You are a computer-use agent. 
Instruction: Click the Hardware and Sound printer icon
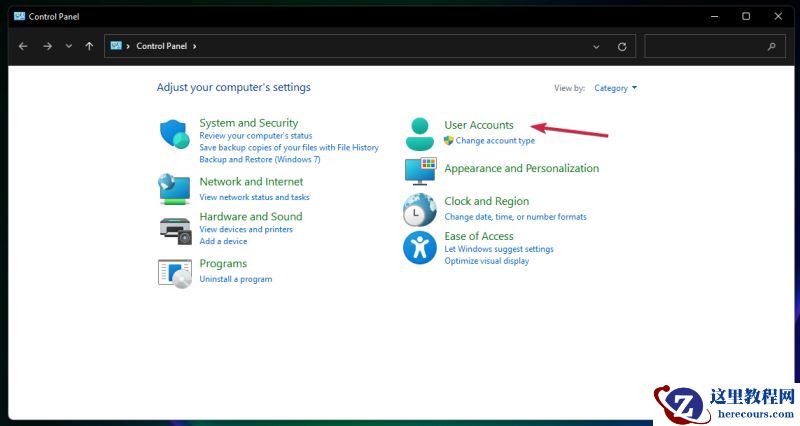pos(176,231)
